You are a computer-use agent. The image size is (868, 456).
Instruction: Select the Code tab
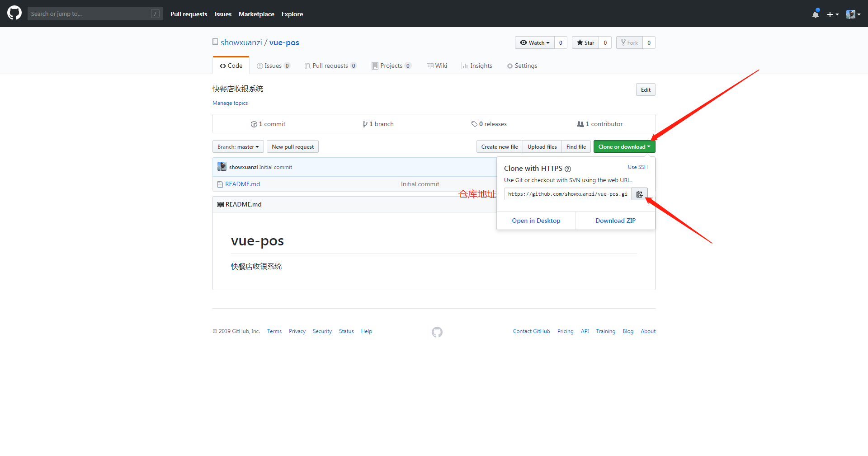(x=231, y=66)
